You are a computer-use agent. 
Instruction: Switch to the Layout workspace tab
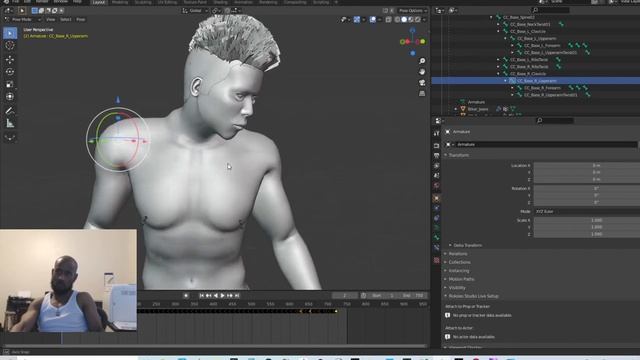(99, 2)
